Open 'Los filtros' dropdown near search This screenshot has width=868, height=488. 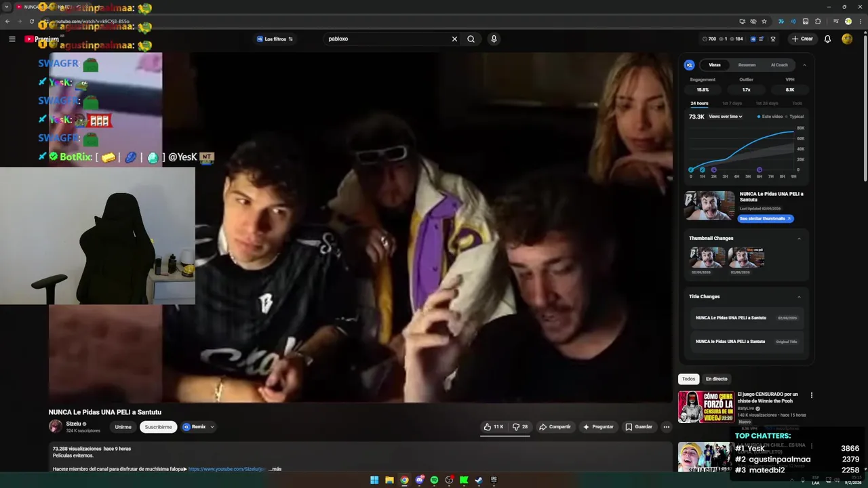click(x=275, y=39)
